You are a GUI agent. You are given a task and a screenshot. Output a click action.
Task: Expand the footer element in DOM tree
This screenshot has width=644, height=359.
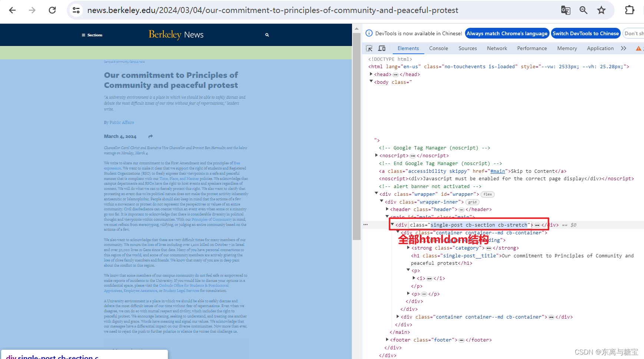pos(387,340)
